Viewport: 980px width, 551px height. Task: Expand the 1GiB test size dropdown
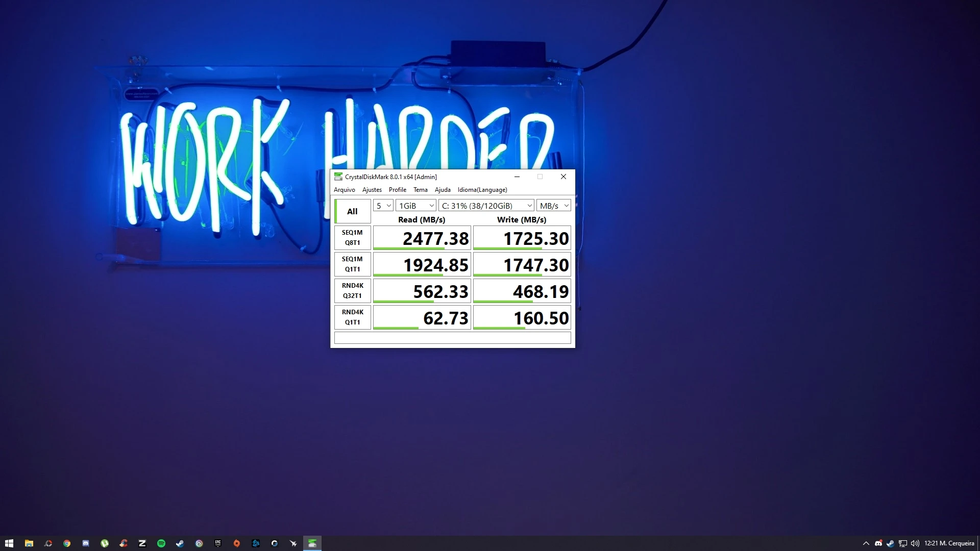click(x=416, y=206)
